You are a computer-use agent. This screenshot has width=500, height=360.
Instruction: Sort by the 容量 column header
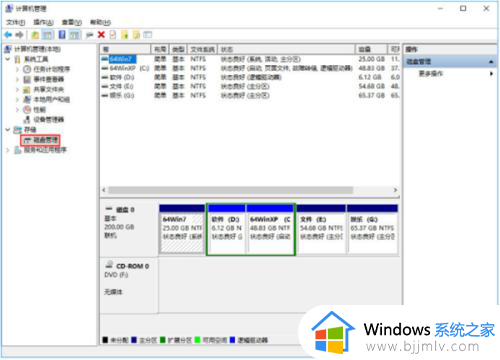pyautogui.click(x=371, y=49)
